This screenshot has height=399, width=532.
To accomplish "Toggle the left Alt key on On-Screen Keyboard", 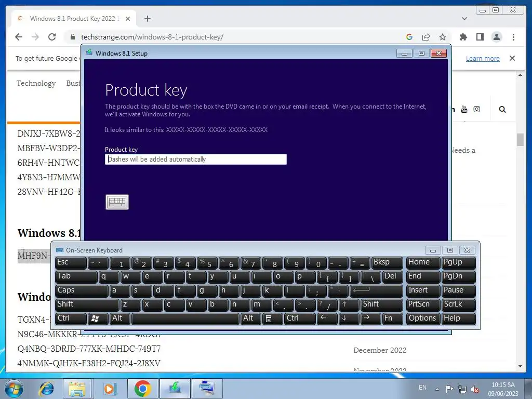I will [x=120, y=318].
